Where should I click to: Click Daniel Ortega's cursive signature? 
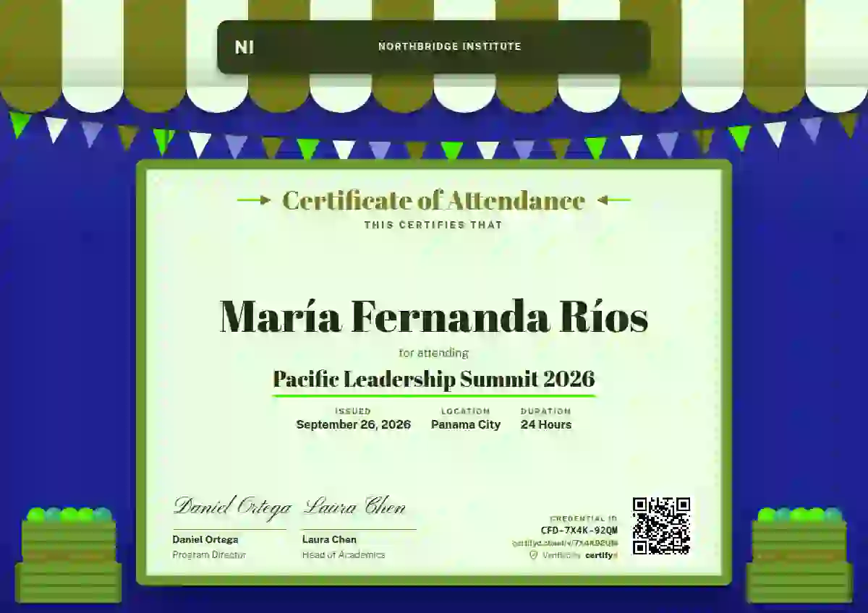[232, 507]
